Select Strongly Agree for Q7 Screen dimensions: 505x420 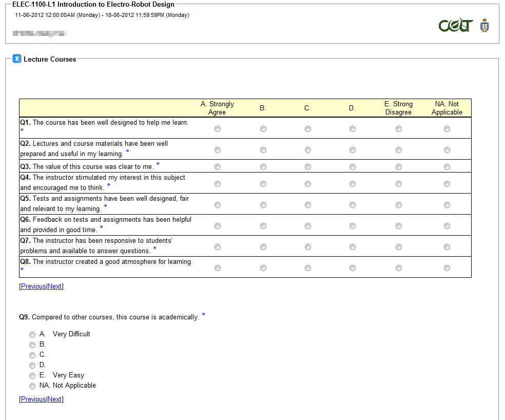tap(218, 247)
